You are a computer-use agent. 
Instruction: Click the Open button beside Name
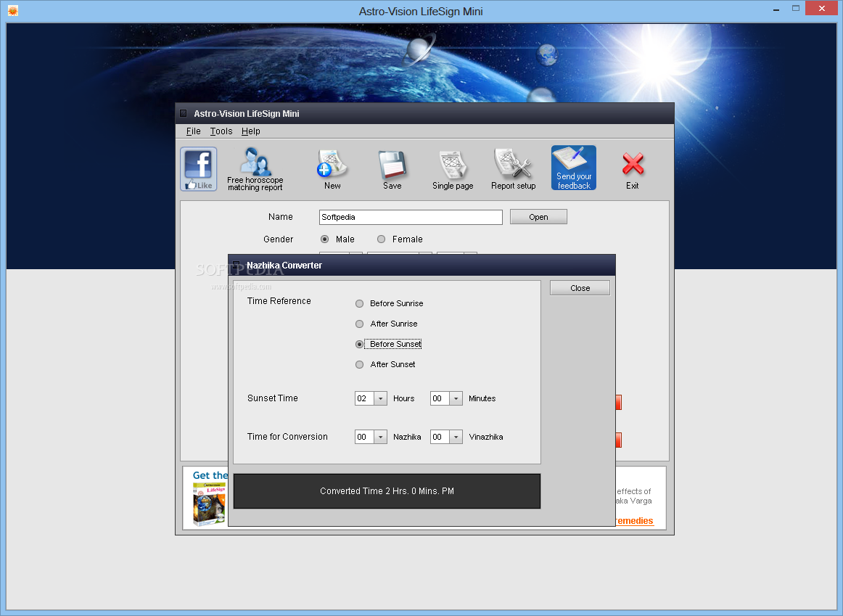coord(538,217)
